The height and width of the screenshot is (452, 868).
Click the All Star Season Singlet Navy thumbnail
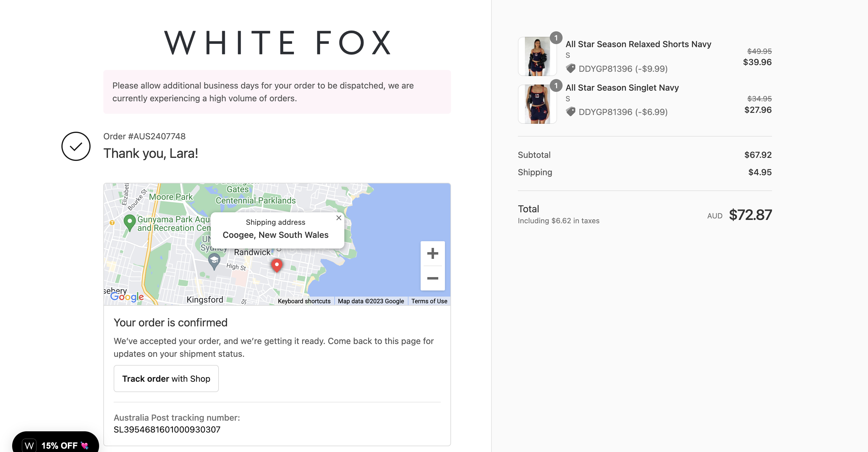point(537,103)
